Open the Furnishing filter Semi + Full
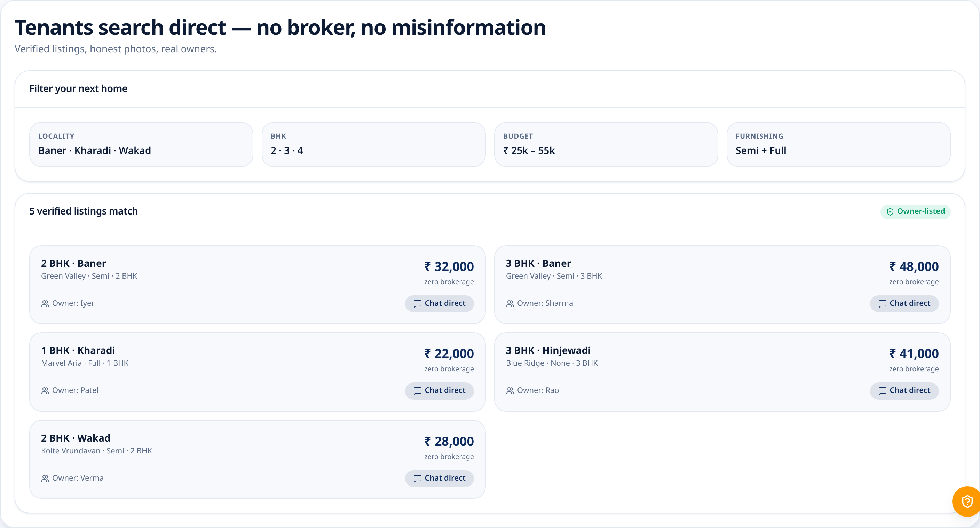Viewport: 980px width, 528px height. click(838, 144)
